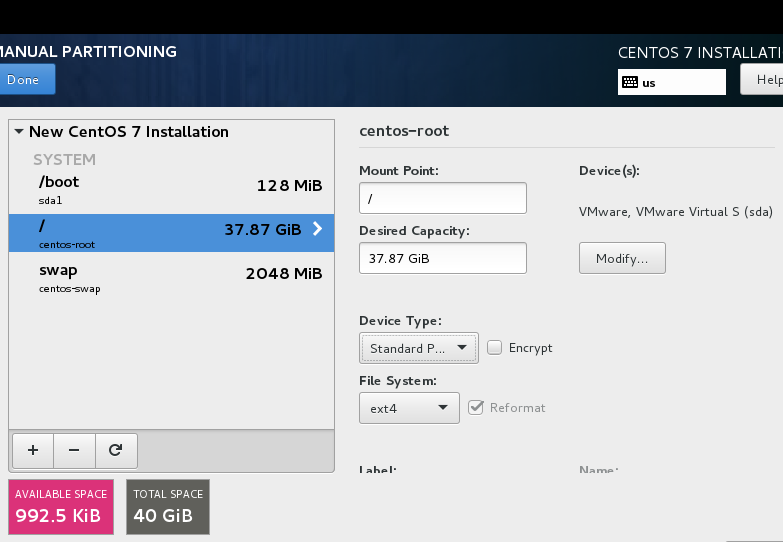Toggle the Encrypt checkbox
This screenshot has height=542, width=783.
coord(494,348)
